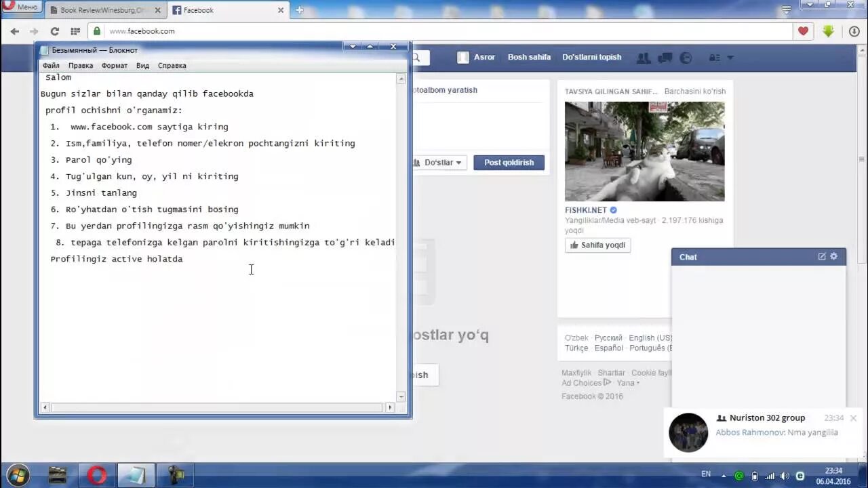Open Notepad from the taskbar
Viewport: 868px width, 488px height.
[x=136, y=475]
